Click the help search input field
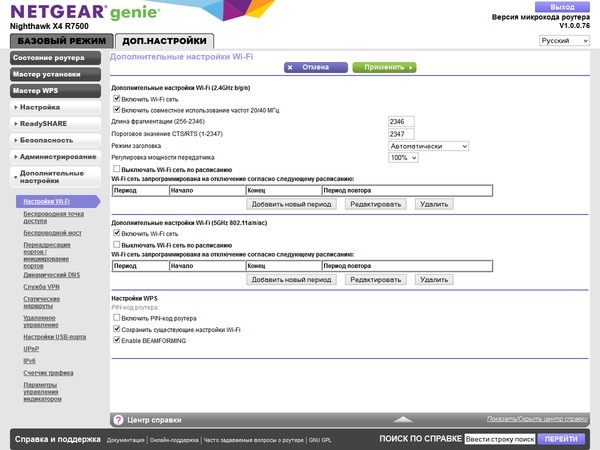Image resolution: width=600 pixels, height=450 pixels. coord(500,439)
